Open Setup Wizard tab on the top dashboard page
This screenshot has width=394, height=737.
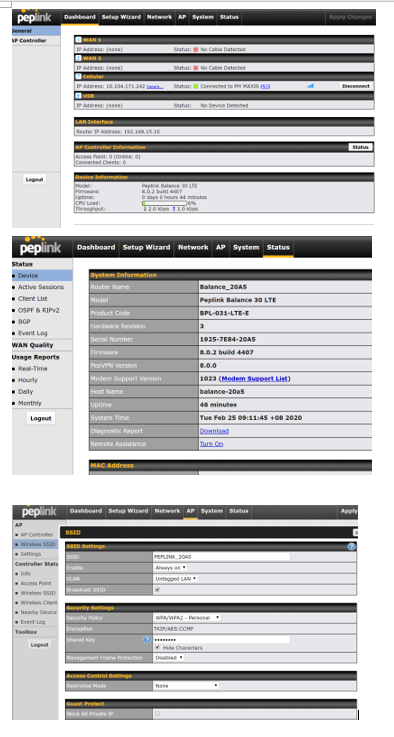(x=121, y=17)
